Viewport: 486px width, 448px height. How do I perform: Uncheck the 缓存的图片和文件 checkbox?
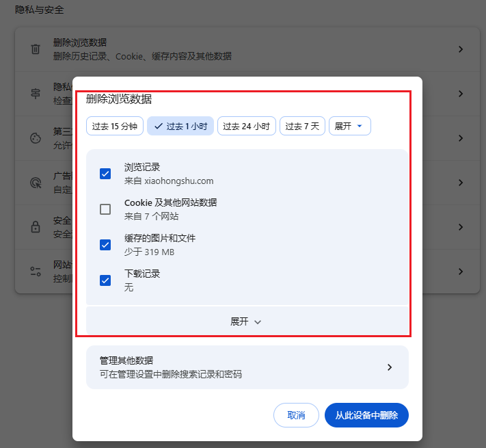coord(105,245)
